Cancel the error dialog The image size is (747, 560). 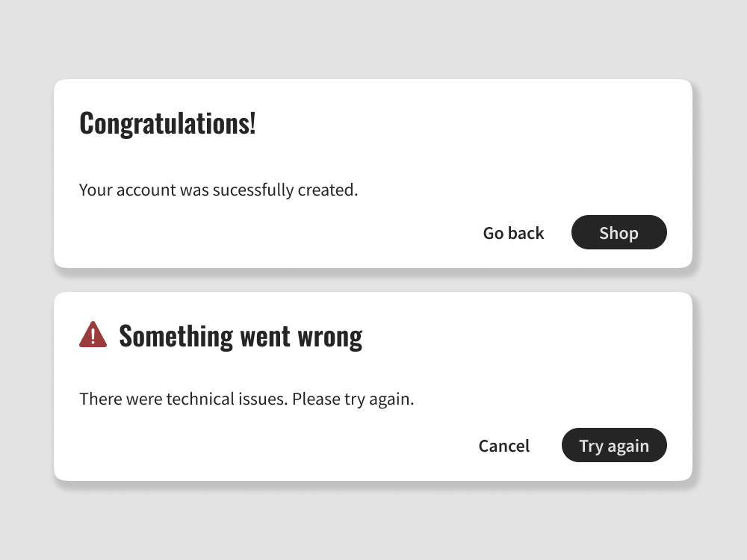pos(504,446)
